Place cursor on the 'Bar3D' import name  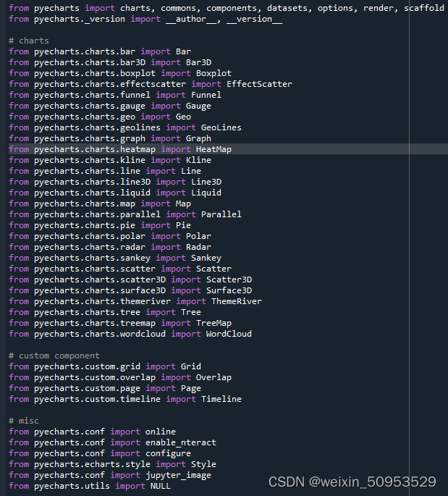coord(198,62)
